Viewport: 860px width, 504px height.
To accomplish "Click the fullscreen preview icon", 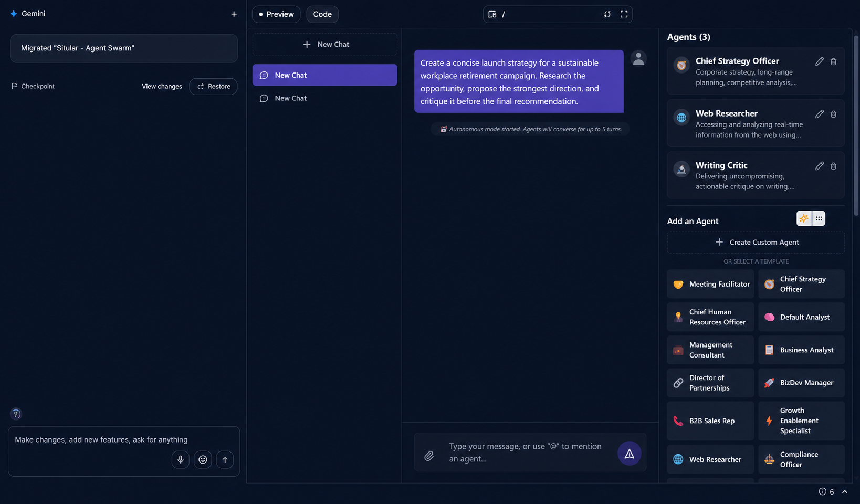I will pyautogui.click(x=624, y=14).
